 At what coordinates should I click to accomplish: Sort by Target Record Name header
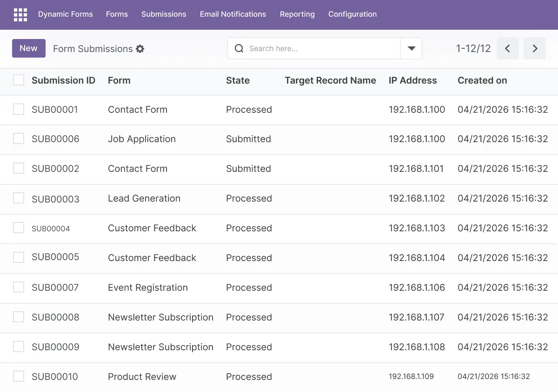(x=330, y=80)
